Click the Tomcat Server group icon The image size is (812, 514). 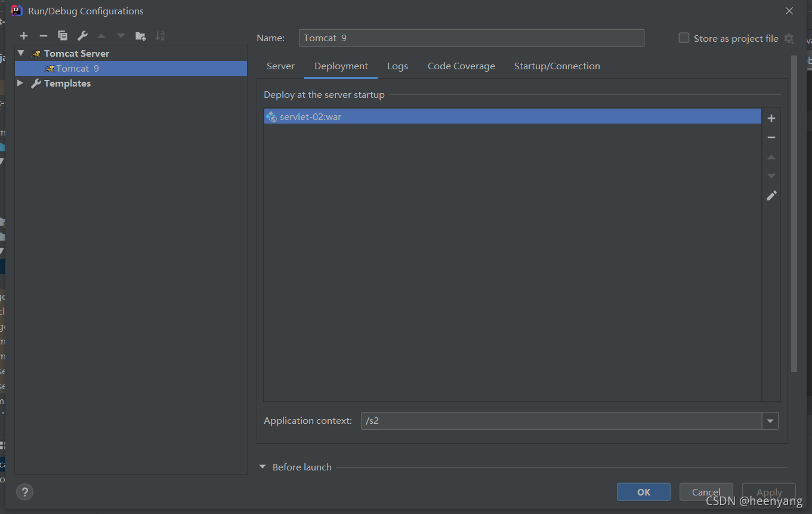pos(36,54)
